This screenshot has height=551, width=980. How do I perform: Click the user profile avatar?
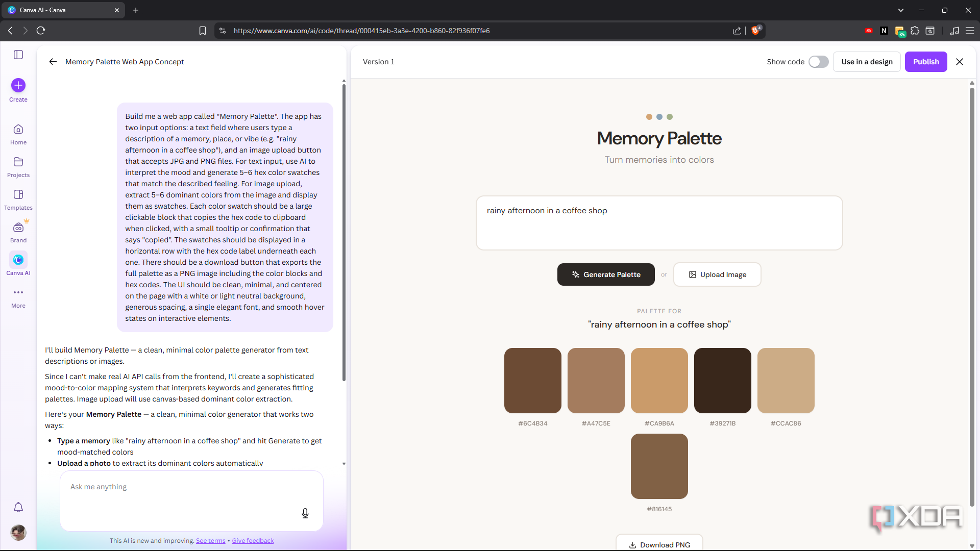(x=18, y=533)
